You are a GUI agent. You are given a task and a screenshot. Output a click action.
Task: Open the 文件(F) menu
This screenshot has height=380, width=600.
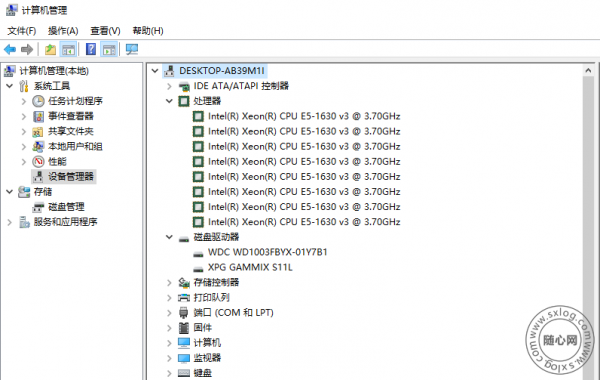[x=22, y=31]
